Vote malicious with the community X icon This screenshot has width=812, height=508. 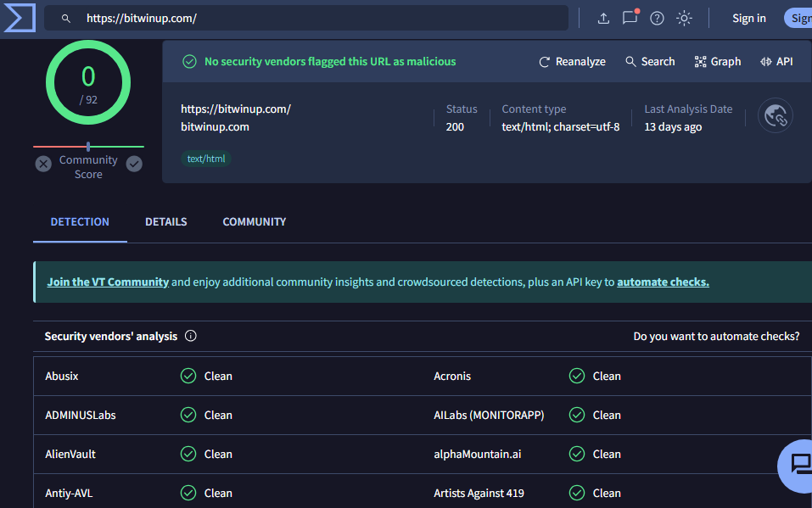pyautogui.click(x=43, y=165)
